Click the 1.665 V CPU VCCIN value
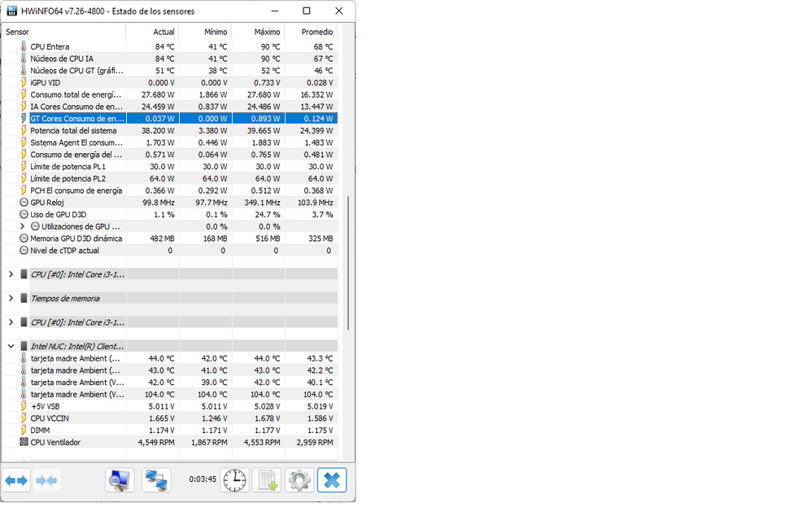Viewport: 812px width, 508px height. (162, 418)
